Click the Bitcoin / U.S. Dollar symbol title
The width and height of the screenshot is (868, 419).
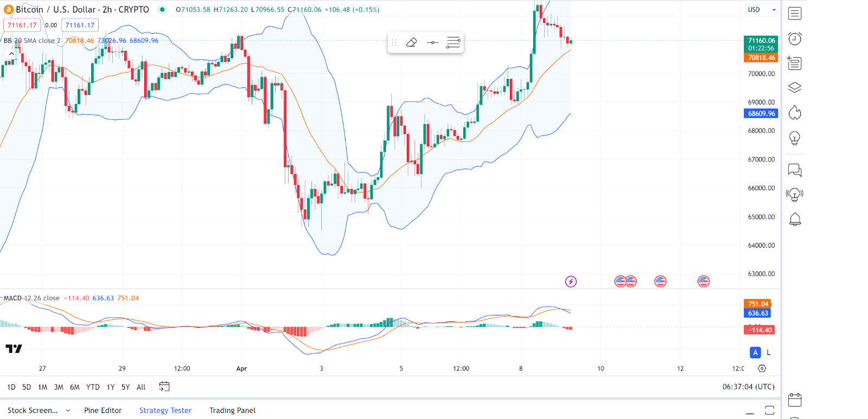[82, 10]
